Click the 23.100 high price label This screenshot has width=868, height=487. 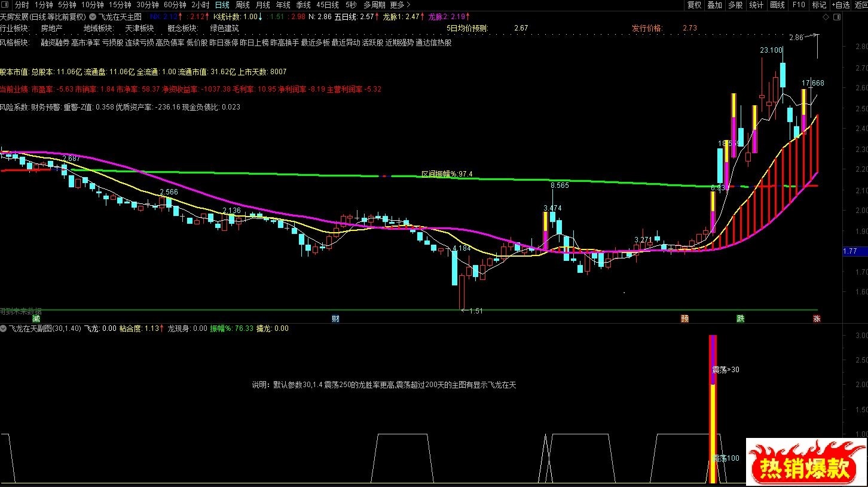771,50
